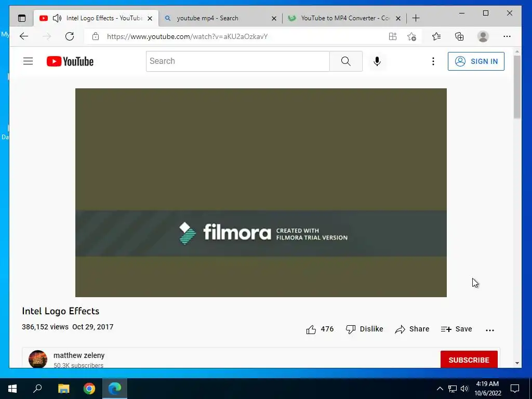Like the video with thumbs up
This screenshot has height=399, width=532.
tap(311, 329)
